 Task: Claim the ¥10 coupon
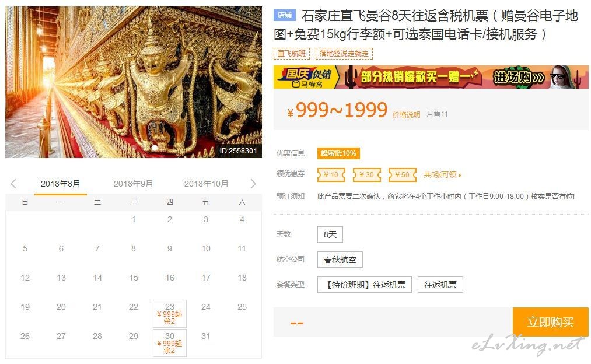(x=331, y=175)
